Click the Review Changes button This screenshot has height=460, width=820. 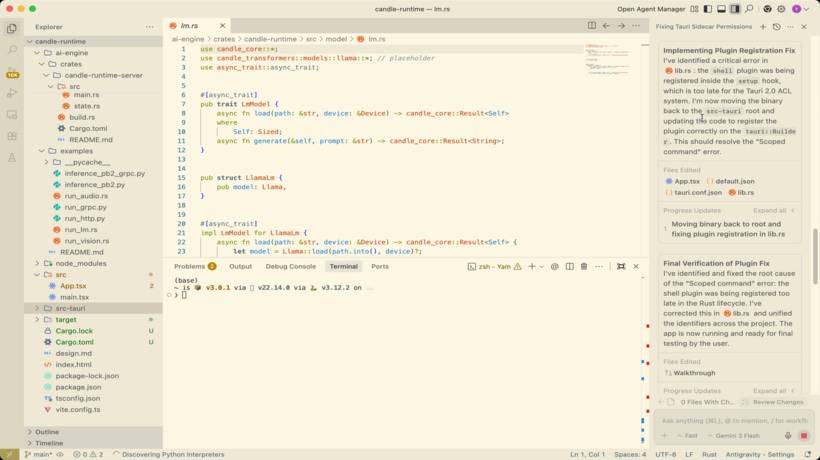pyautogui.click(x=777, y=402)
